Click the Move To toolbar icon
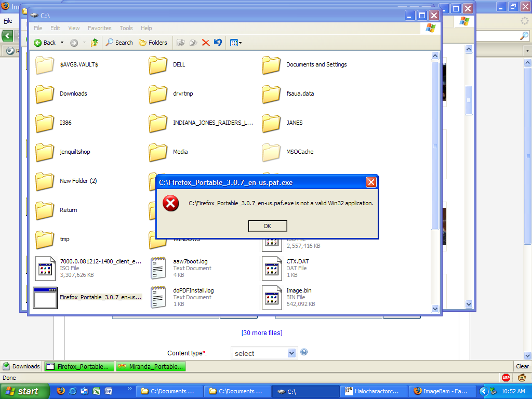The image size is (532, 399). [x=181, y=43]
